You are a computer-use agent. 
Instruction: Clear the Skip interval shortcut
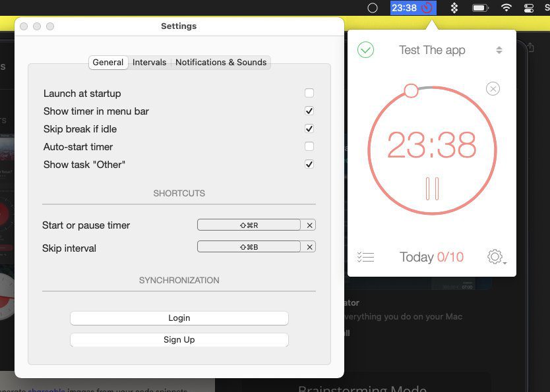309,247
